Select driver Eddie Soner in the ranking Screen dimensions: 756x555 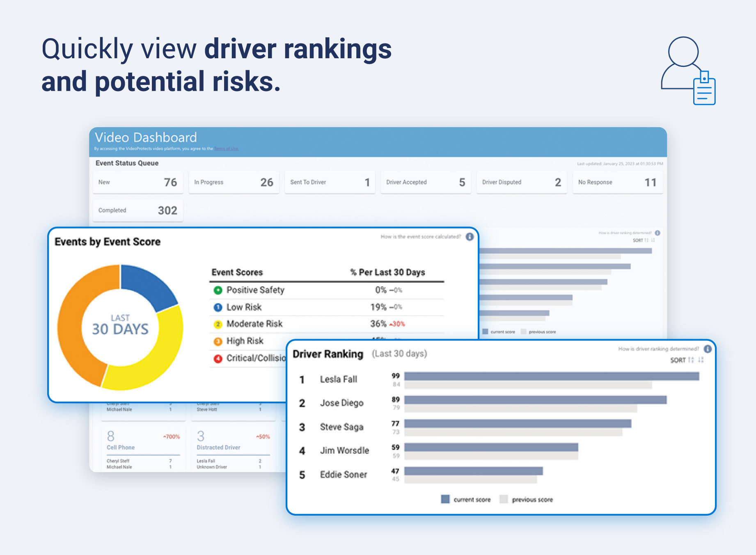(x=344, y=475)
